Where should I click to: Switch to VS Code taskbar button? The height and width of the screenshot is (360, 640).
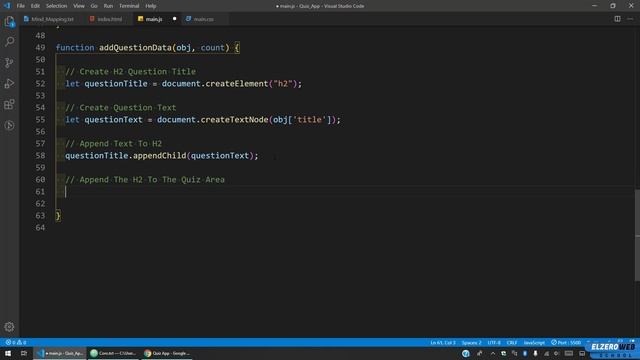tap(60, 353)
